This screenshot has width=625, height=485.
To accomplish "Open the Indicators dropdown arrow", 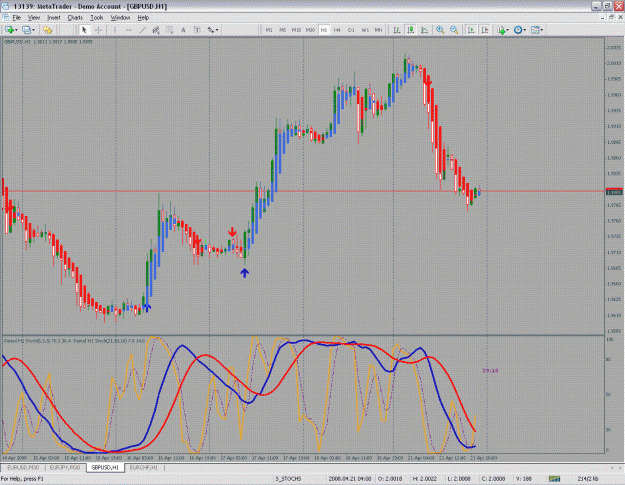I will (x=507, y=30).
